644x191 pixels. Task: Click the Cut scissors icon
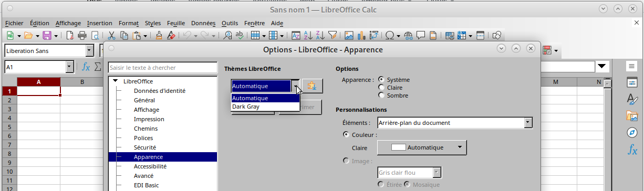(111, 36)
